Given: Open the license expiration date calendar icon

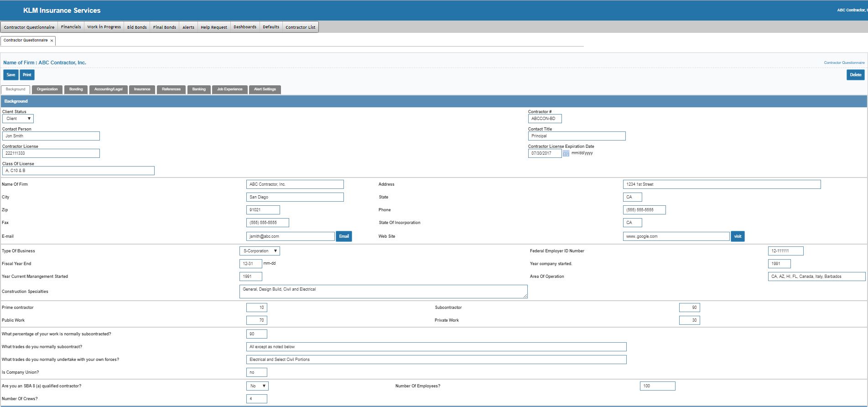Looking at the screenshot, I should tap(566, 153).
